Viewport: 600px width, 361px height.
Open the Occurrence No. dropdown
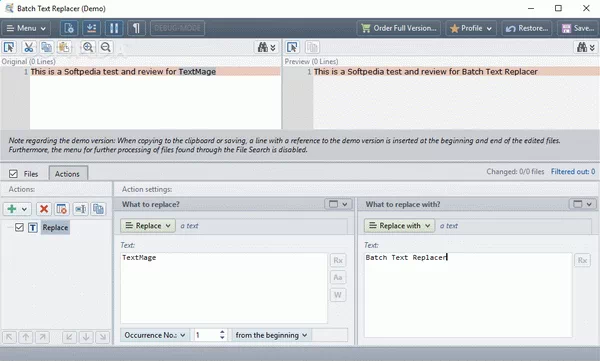tap(155, 335)
